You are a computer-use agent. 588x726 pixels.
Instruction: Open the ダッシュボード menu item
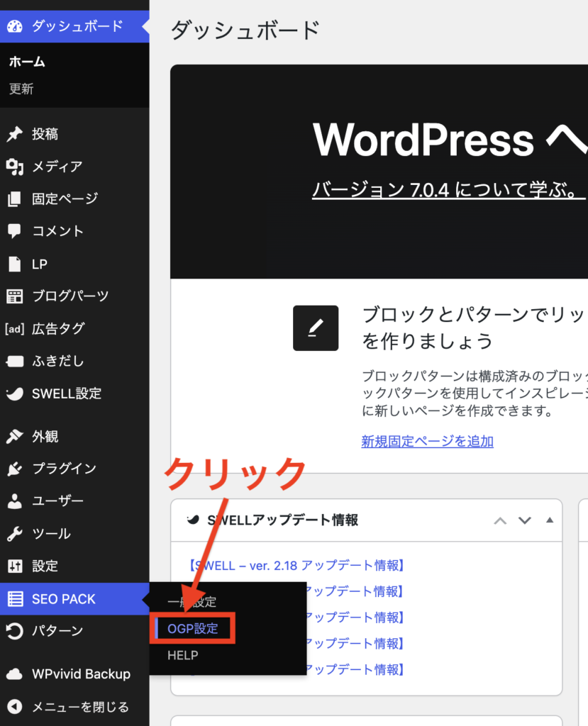click(x=74, y=26)
